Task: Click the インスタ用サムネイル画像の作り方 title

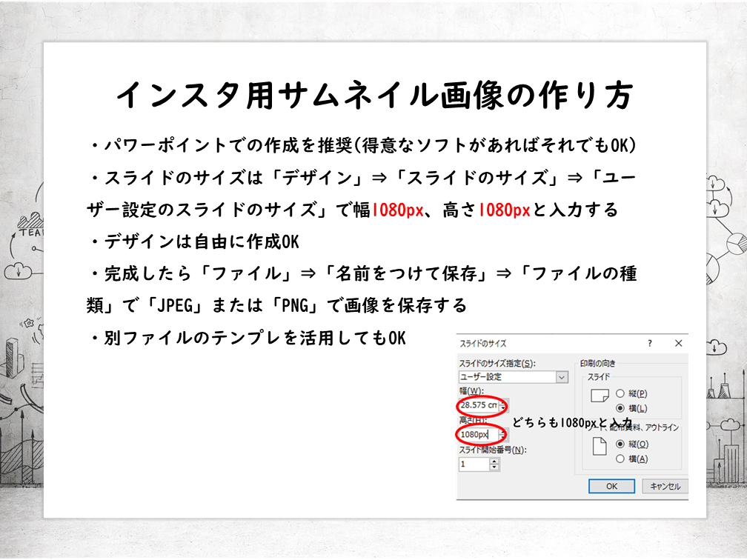Action: pyautogui.click(x=374, y=95)
